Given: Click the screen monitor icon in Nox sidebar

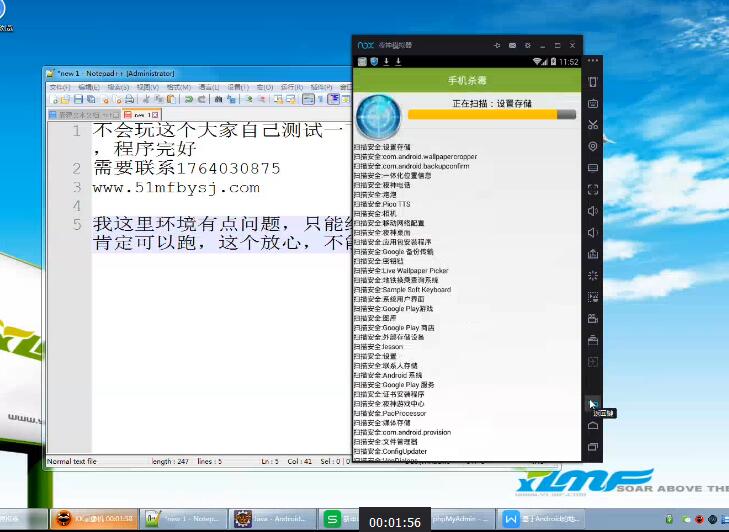Looking at the screenshot, I should pos(593,167).
